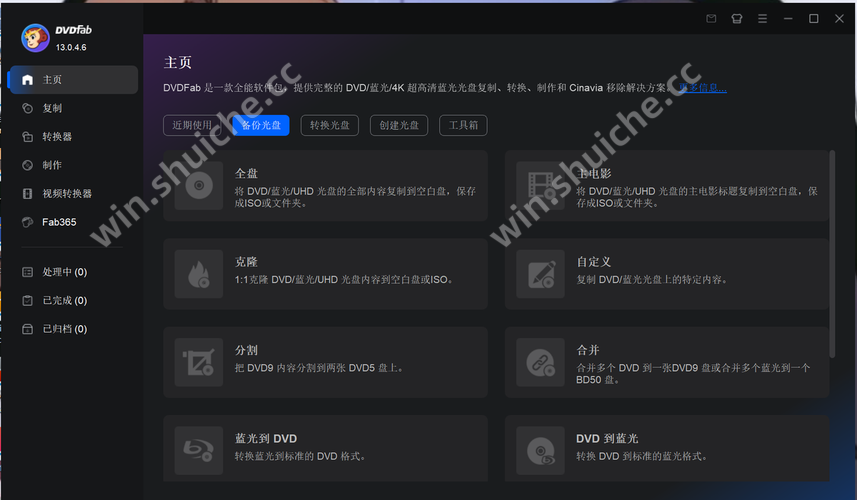Open the hamburger menu icon in title bar
Image resolution: width=857 pixels, height=500 pixels.
[x=762, y=19]
